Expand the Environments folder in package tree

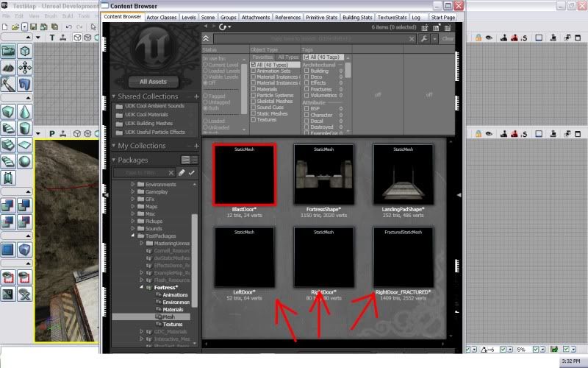pyautogui.click(x=133, y=185)
